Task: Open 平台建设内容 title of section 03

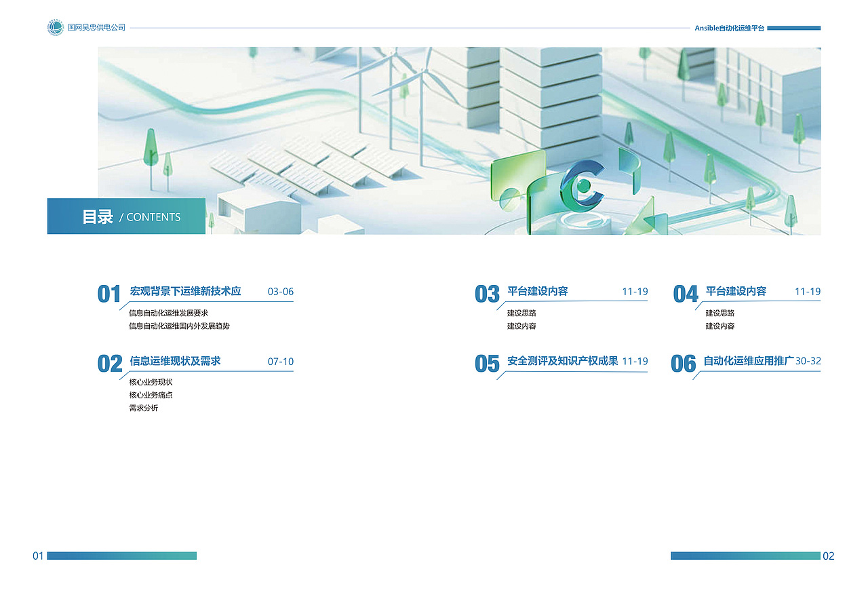Action: point(538,291)
